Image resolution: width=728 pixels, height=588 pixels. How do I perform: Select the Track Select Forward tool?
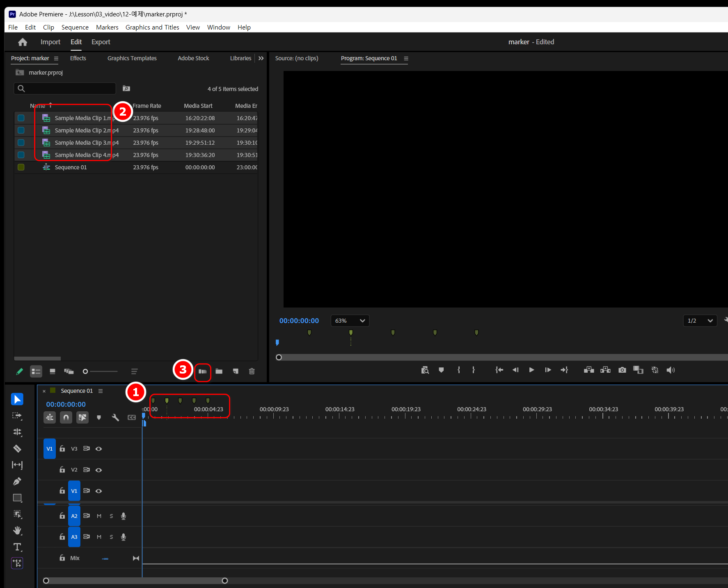(x=17, y=415)
